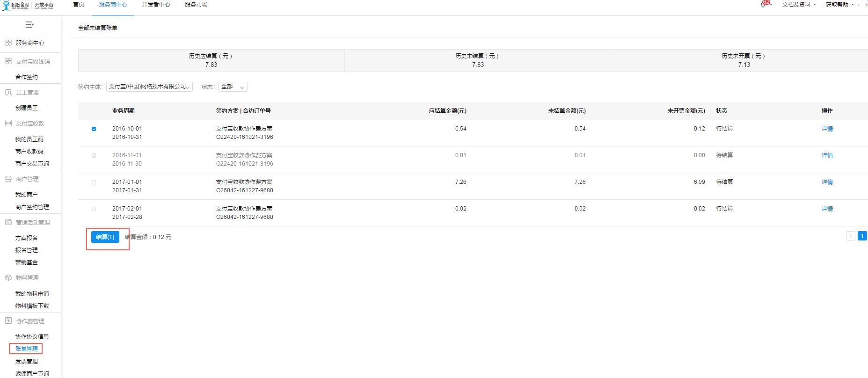
Task: Click the 员工管理 section icon
Action: click(8, 93)
